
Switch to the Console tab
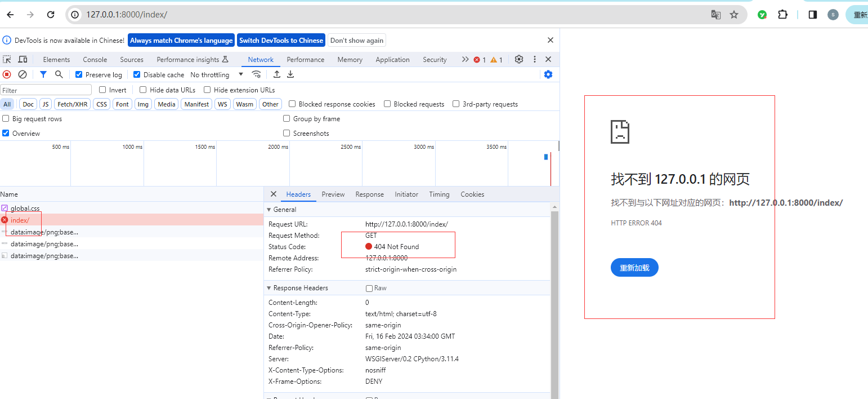point(95,59)
